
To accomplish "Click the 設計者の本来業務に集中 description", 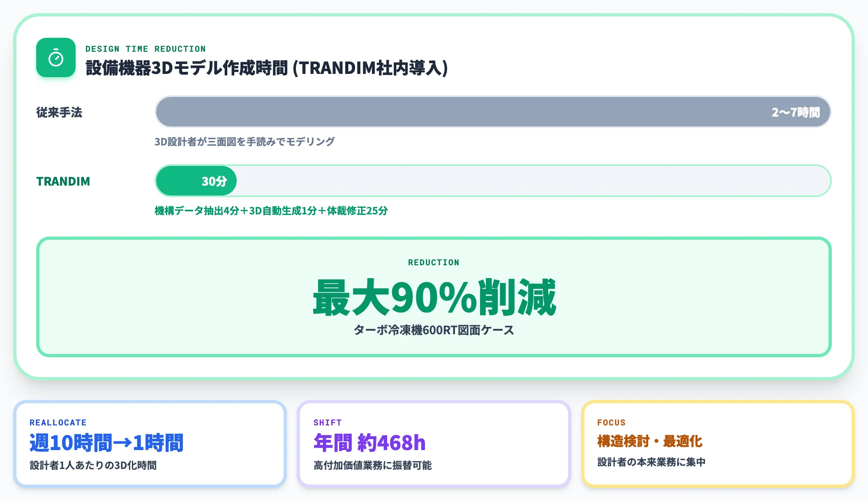I will click(x=651, y=462).
